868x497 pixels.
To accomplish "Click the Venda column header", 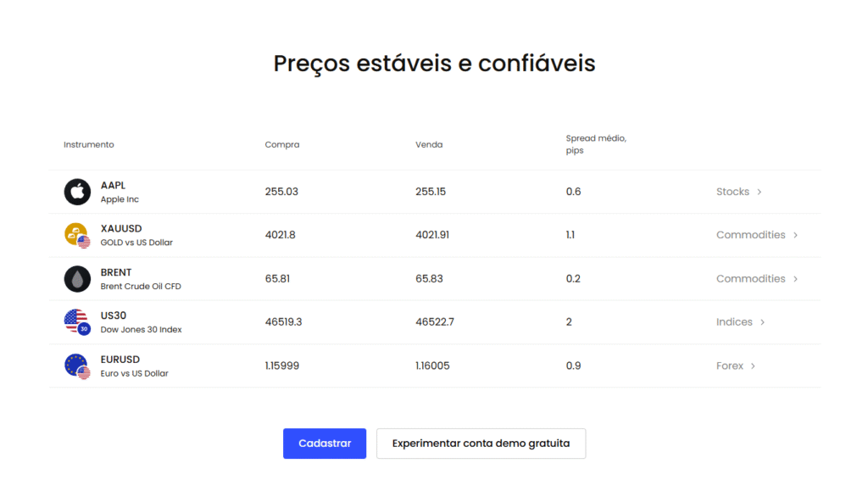I will tap(429, 144).
